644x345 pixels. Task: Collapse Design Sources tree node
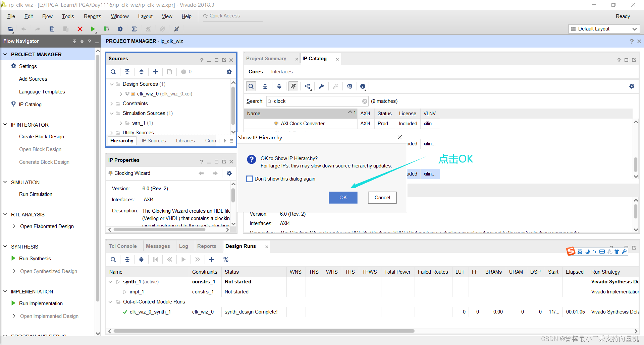[112, 84]
